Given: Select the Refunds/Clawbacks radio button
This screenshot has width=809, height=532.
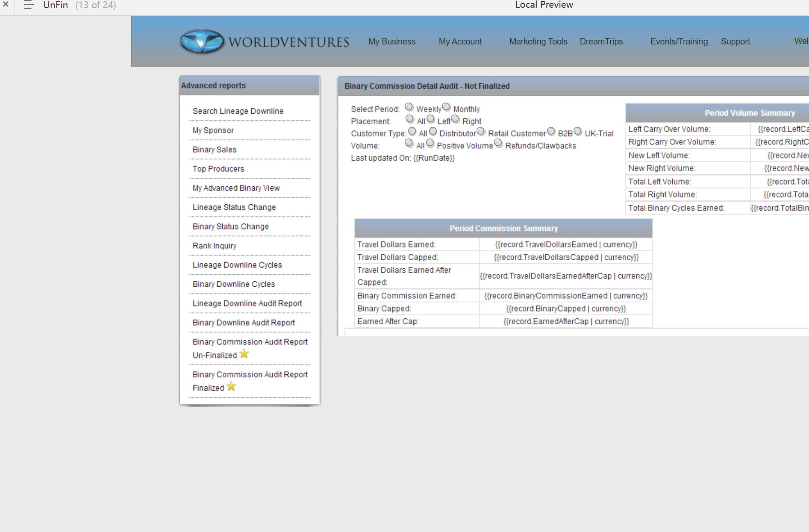Looking at the screenshot, I should (x=499, y=144).
